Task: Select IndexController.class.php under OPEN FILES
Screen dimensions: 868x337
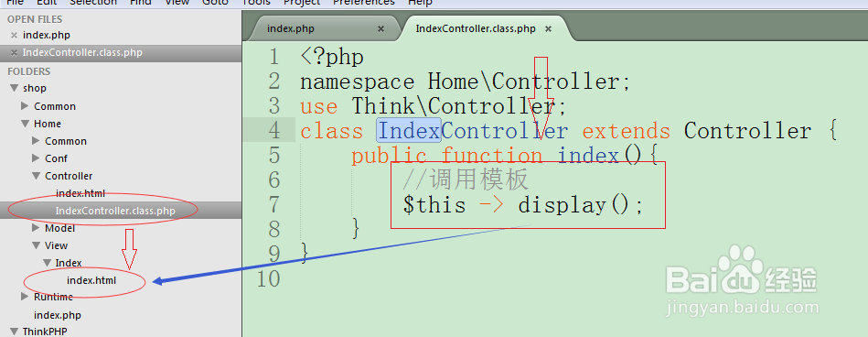Action: pyautogui.click(x=82, y=53)
